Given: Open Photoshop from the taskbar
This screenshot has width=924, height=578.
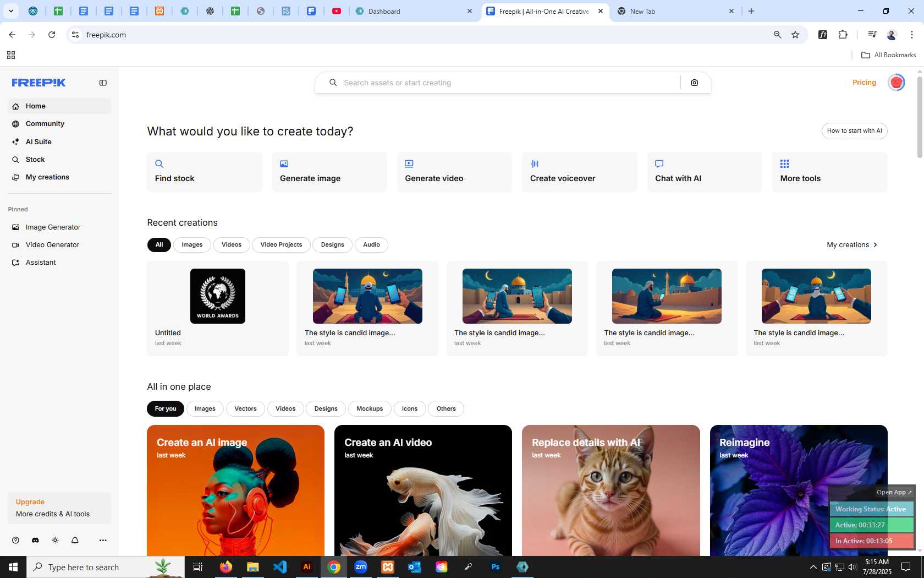Looking at the screenshot, I should click(496, 567).
